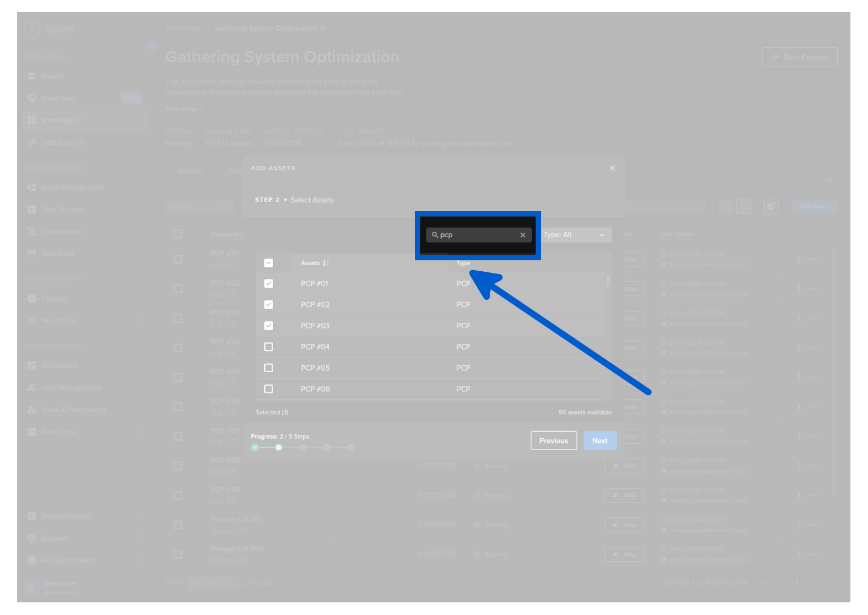Click the current step dot in progress
The image size is (868, 615).
coord(279,448)
